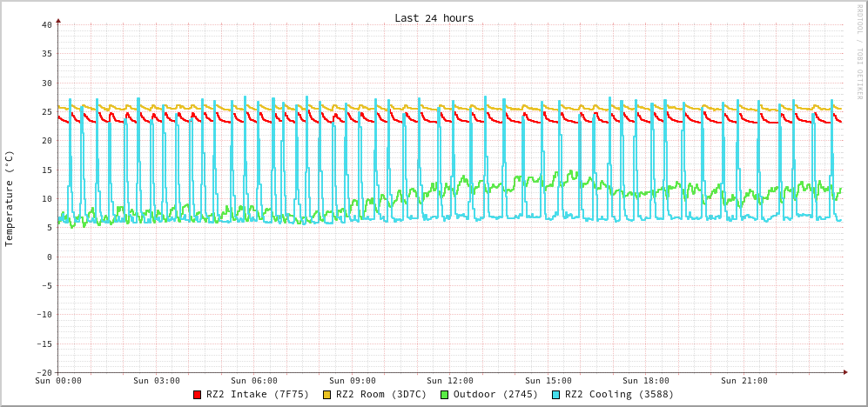Click the −10 value on the temperature axis
The width and height of the screenshot is (868, 407).
coord(44,315)
